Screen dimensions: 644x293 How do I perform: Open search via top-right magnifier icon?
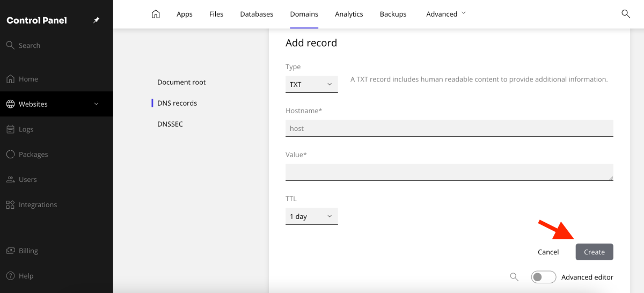(x=625, y=14)
